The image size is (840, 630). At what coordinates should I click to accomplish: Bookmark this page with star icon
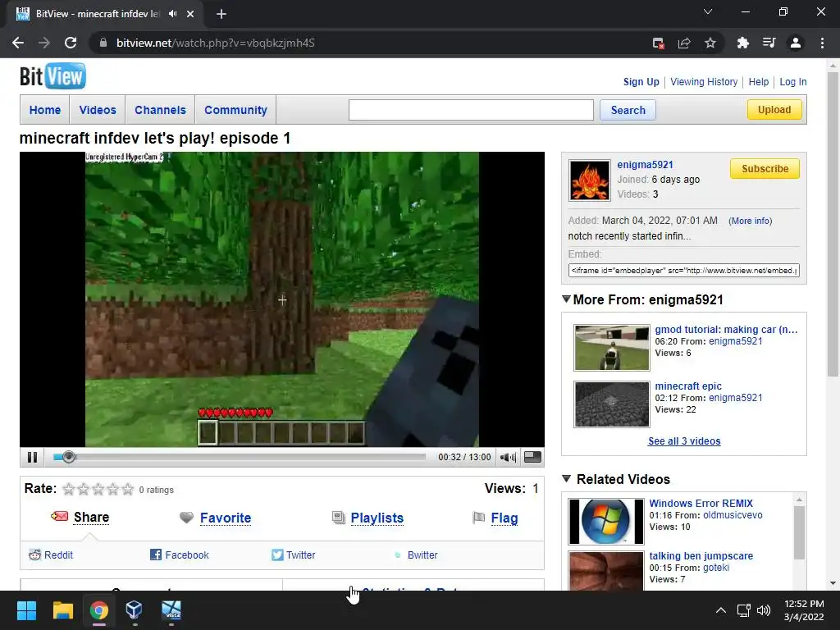point(710,43)
